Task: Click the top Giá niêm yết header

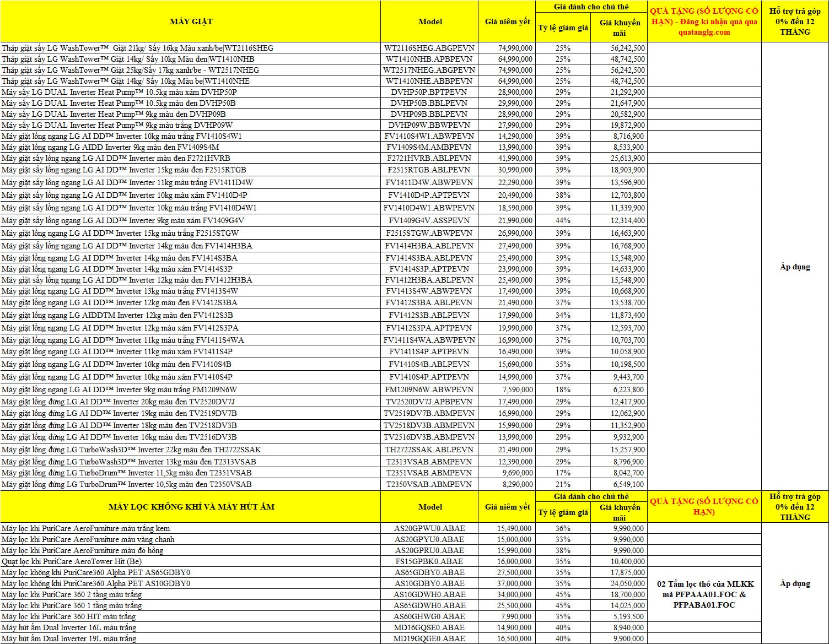Action: click(x=508, y=21)
